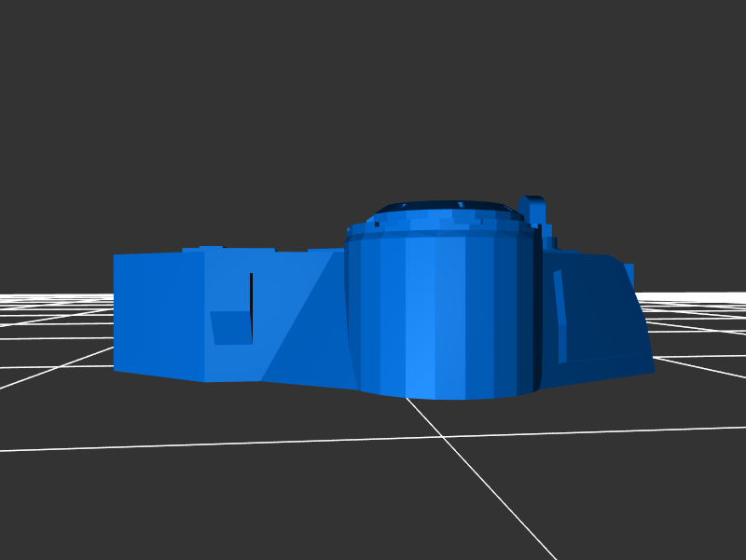Screen dimensions: 746x560
Task: Select the stepped rim ring around the cylinder top
Action: coord(438,225)
